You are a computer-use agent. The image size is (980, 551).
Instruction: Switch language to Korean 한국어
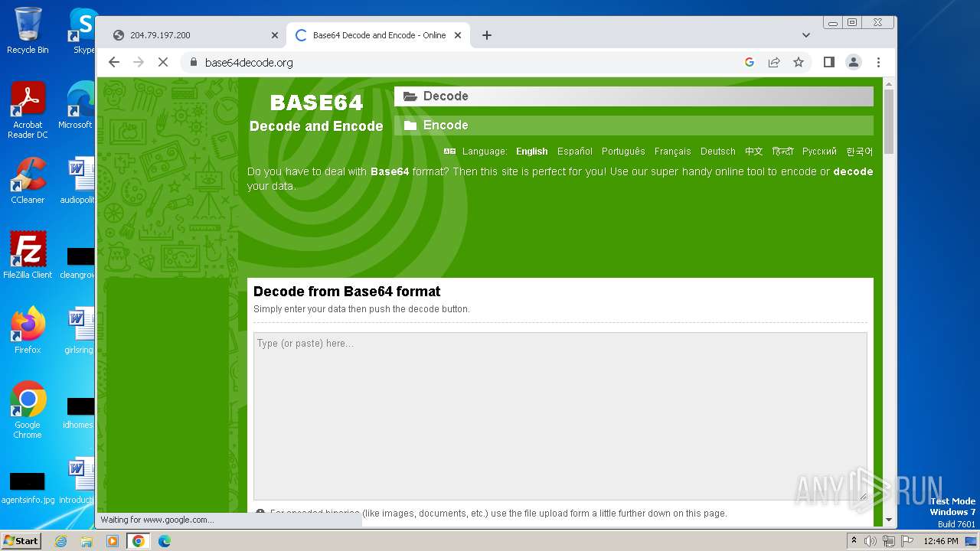click(859, 152)
